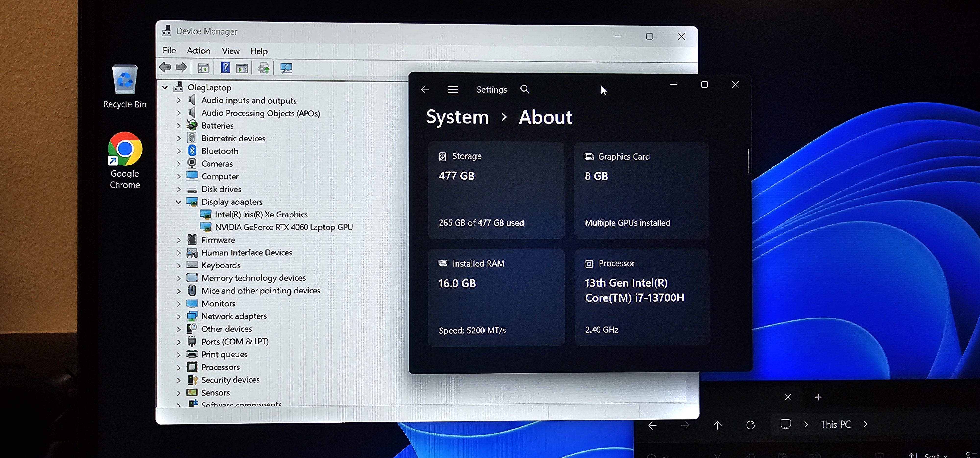Select NVIDIA GeForce RTX 4060 Laptop GPU
This screenshot has width=980, height=458.
(x=283, y=227)
